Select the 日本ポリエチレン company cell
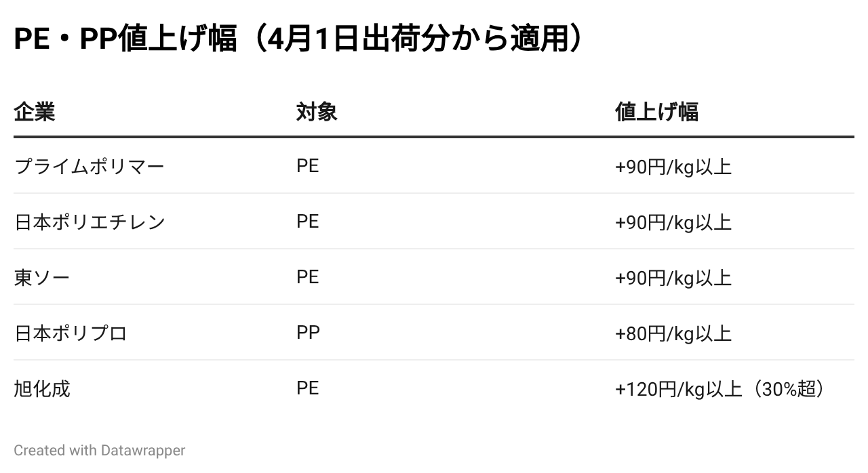 (x=90, y=222)
